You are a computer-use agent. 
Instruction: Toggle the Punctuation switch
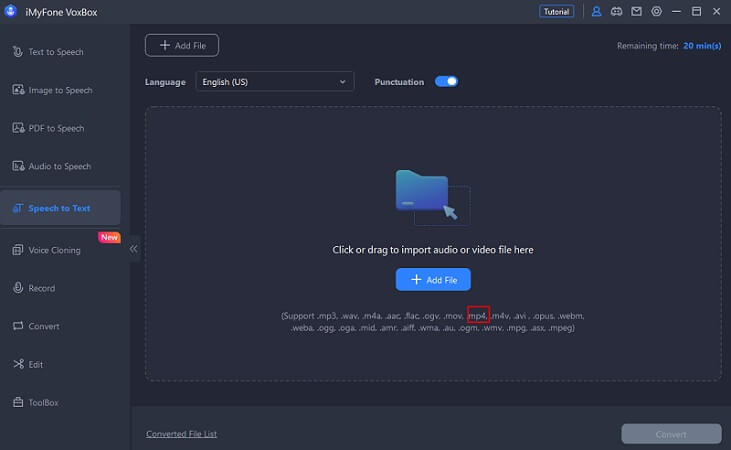tap(446, 82)
